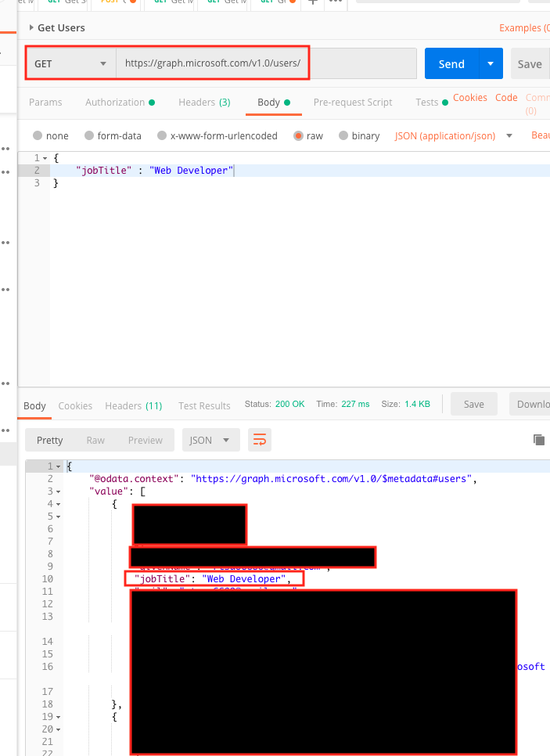Select the none body type
This screenshot has width=550, height=756.
pyautogui.click(x=51, y=135)
